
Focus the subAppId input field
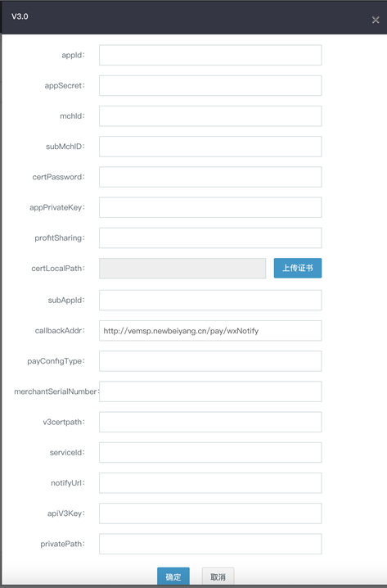pos(210,300)
